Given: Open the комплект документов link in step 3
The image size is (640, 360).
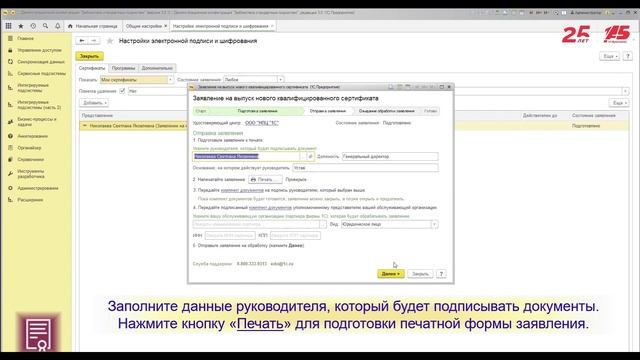Looking at the screenshot, I should click(x=242, y=190).
